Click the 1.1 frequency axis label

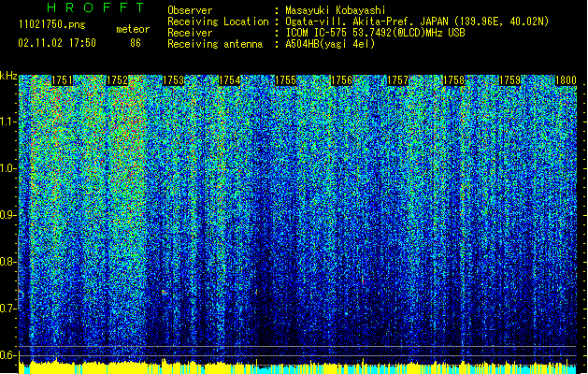[8, 122]
